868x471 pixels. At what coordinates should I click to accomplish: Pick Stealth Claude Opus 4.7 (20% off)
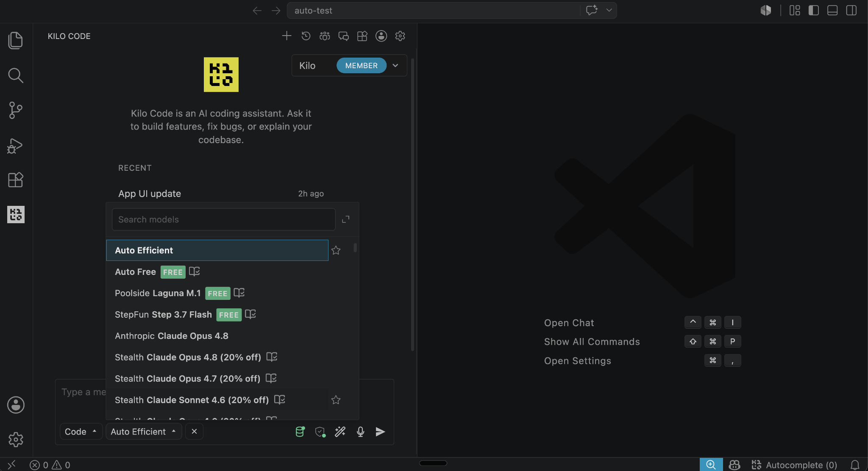click(x=217, y=379)
